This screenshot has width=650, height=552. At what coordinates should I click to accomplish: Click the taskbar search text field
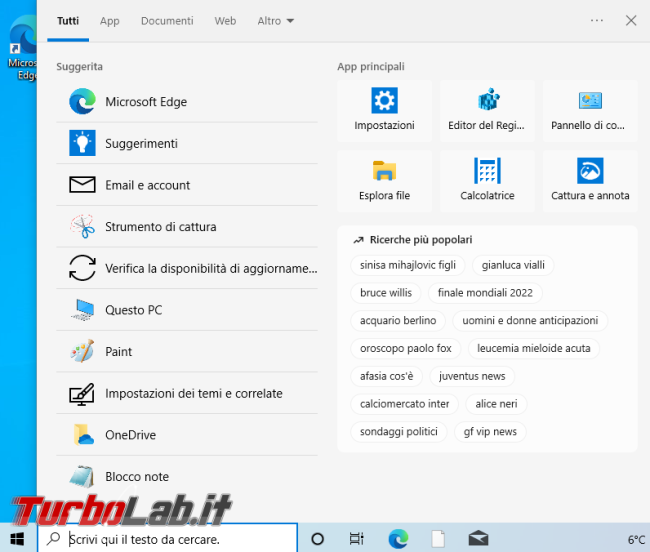(167, 539)
